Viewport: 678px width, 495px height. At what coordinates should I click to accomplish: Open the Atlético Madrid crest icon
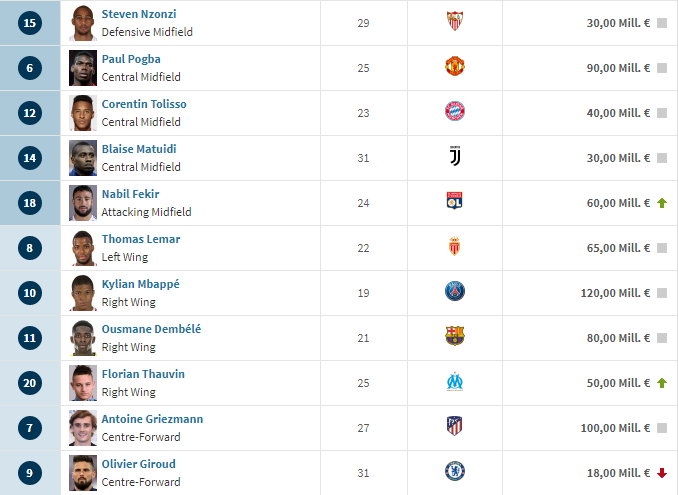point(454,426)
